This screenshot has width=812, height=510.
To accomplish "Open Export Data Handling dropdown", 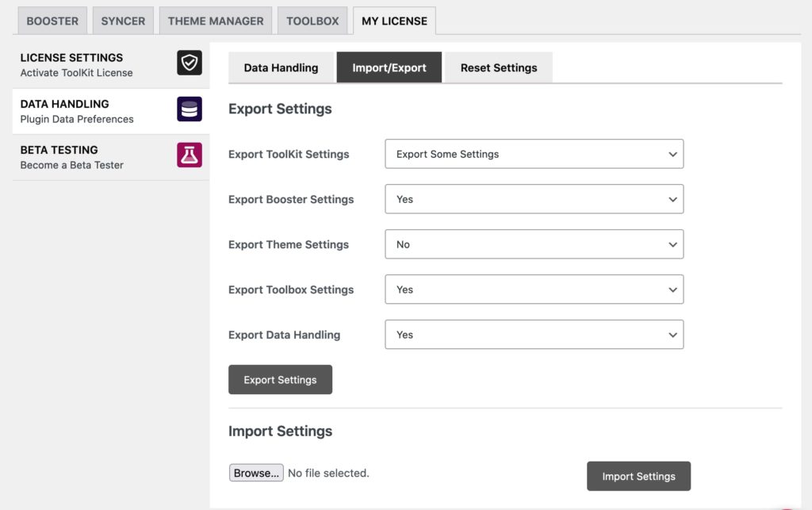I will tap(534, 335).
